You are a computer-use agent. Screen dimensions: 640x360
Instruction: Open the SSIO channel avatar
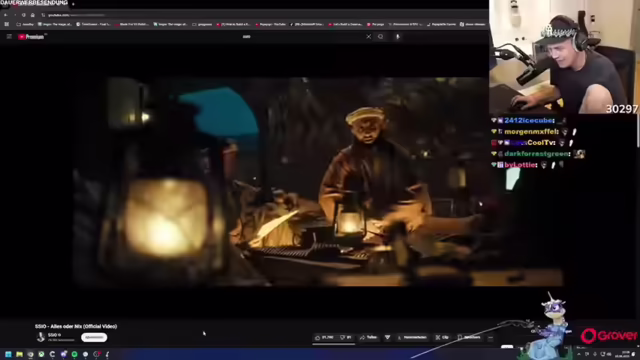[41, 337]
